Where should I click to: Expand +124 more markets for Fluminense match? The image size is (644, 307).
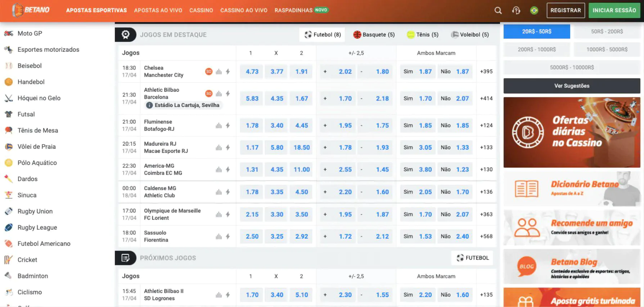click(486, 125)
